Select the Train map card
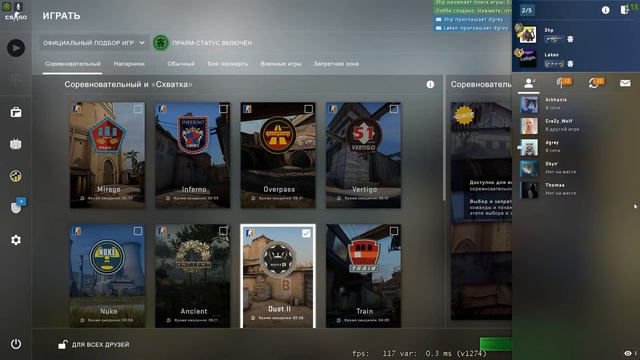The width and height of the screenshot is (640, 360). click(x=363, y=276)
